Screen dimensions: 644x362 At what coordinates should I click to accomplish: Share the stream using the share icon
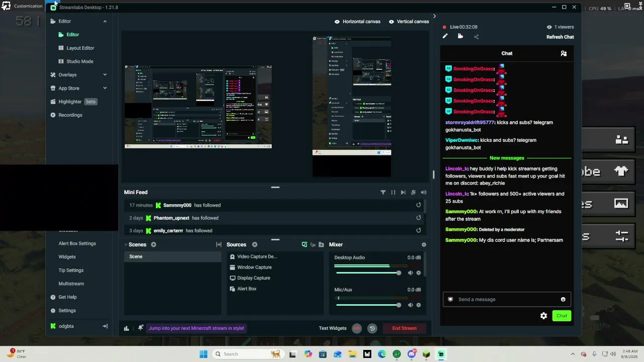[x=476, y=37]
